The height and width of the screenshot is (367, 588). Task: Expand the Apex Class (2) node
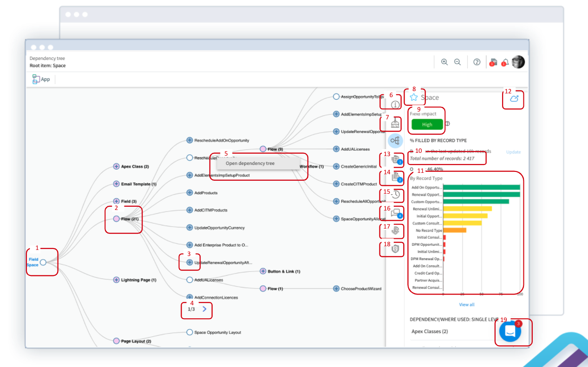pyautogui.click(x=117, y=166)
